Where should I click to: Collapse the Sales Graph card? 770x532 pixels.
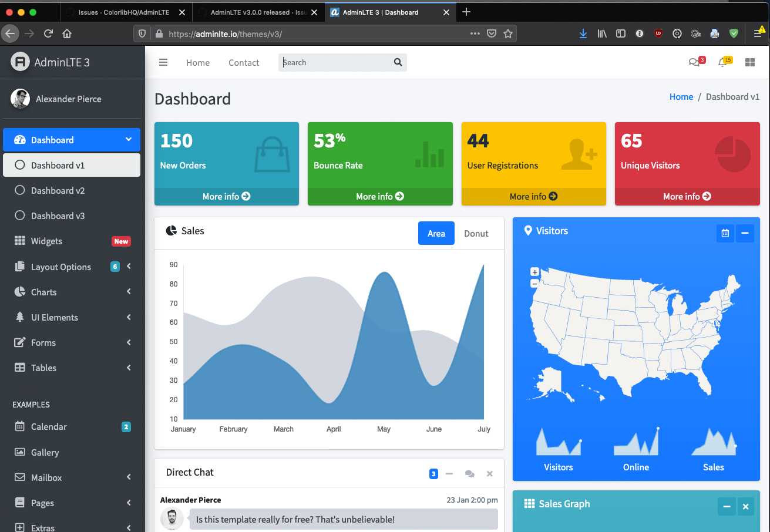[727, 506]
